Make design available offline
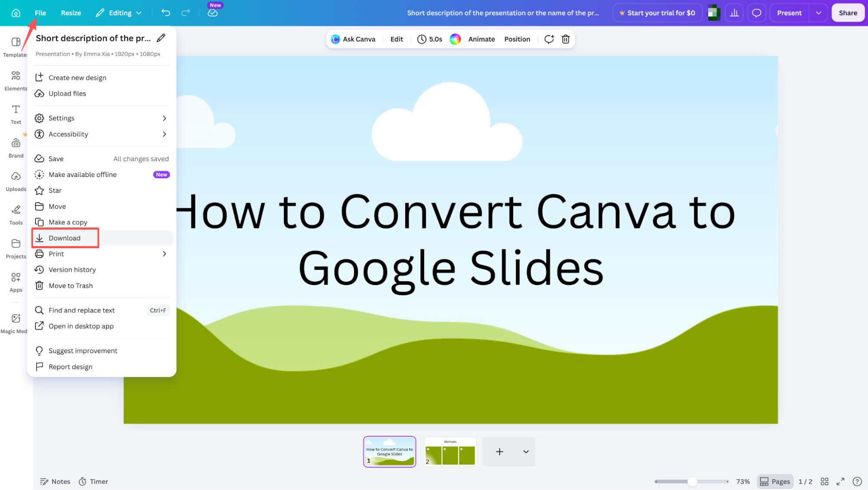This screenshot has width=868, height=490. coord(102,174)
